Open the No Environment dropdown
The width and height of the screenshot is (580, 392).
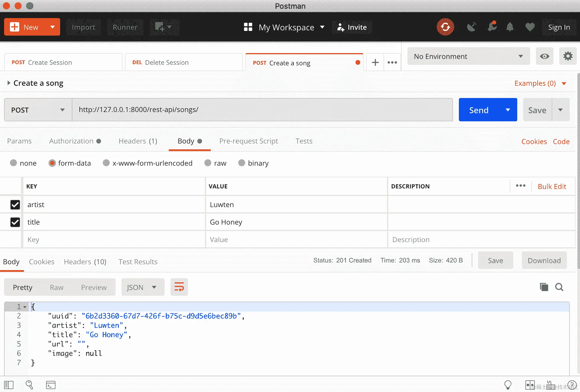click(468, 56)
